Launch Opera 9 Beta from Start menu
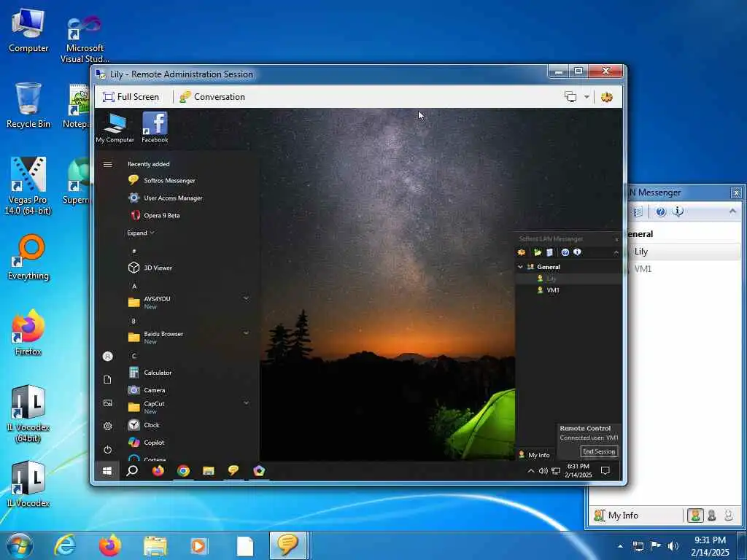Viewport: 747px width, 560px height. point(155,215)
